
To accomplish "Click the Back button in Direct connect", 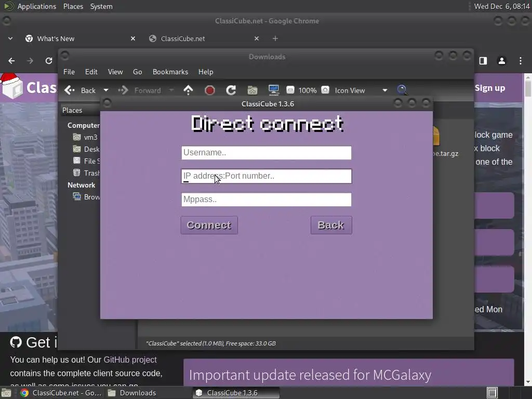I will point(331,225).
